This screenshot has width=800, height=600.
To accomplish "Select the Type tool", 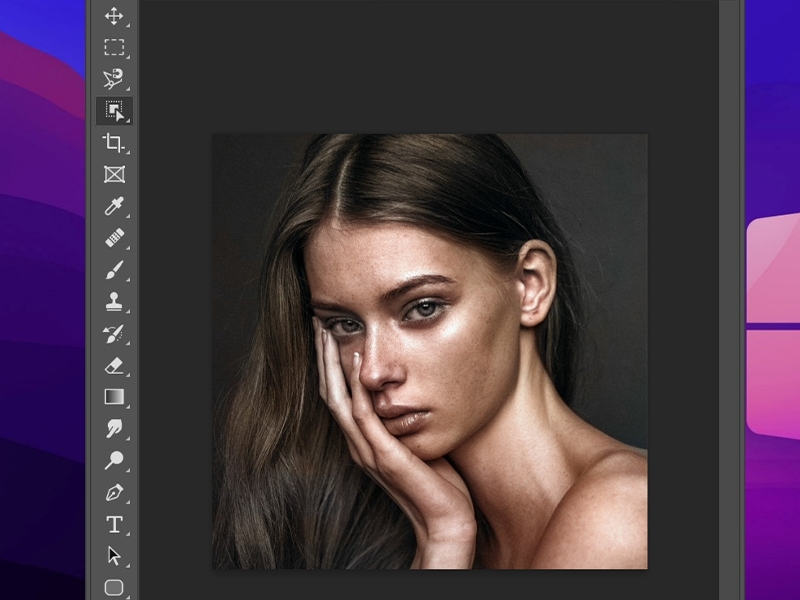I will click(x=113, y=520).
